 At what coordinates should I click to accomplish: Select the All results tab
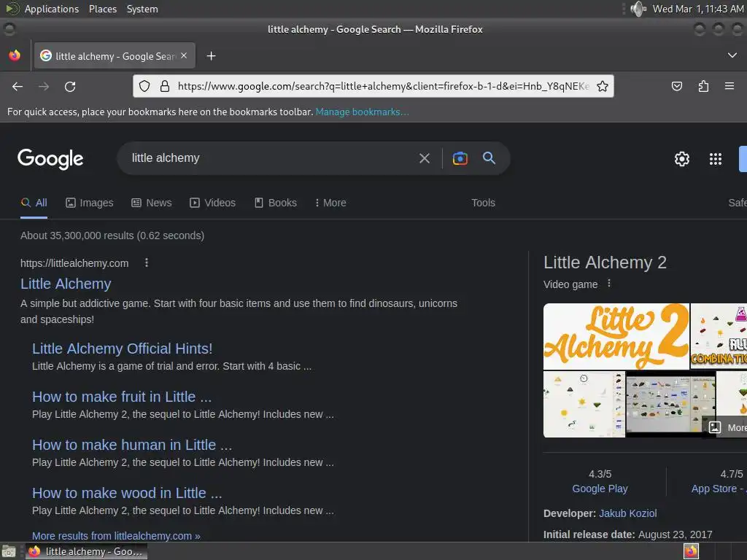click(x=34, y=203)
